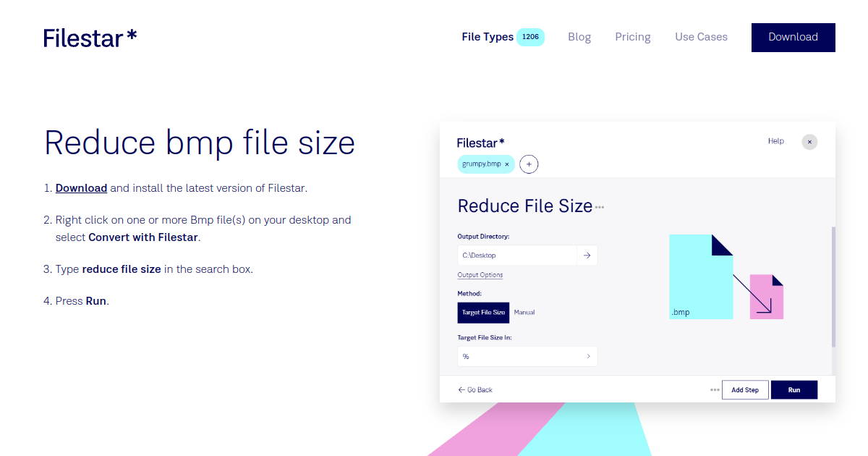Open Output Options link
This screenshot has width=868, height=456.
click(480, 275)
